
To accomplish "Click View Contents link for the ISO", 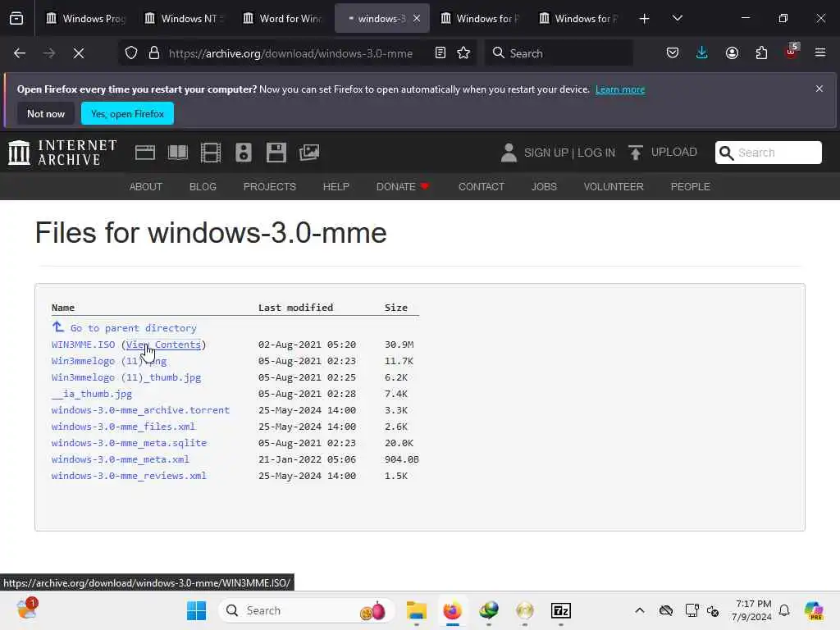I will 163,345.
